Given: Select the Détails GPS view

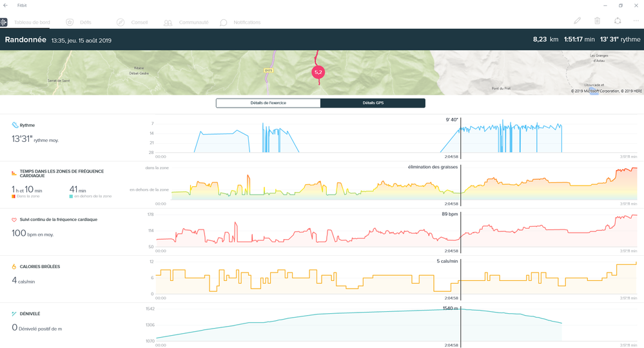Looking at the screenshot, I should coord(373,103).
